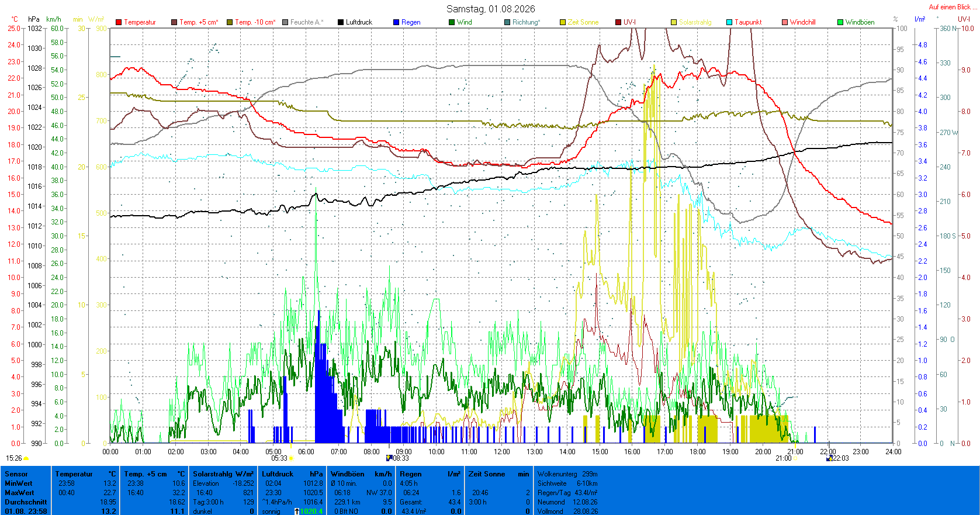Click the teal Richtung legend swatch
This screenshot has width=980, height=515.
507,22
